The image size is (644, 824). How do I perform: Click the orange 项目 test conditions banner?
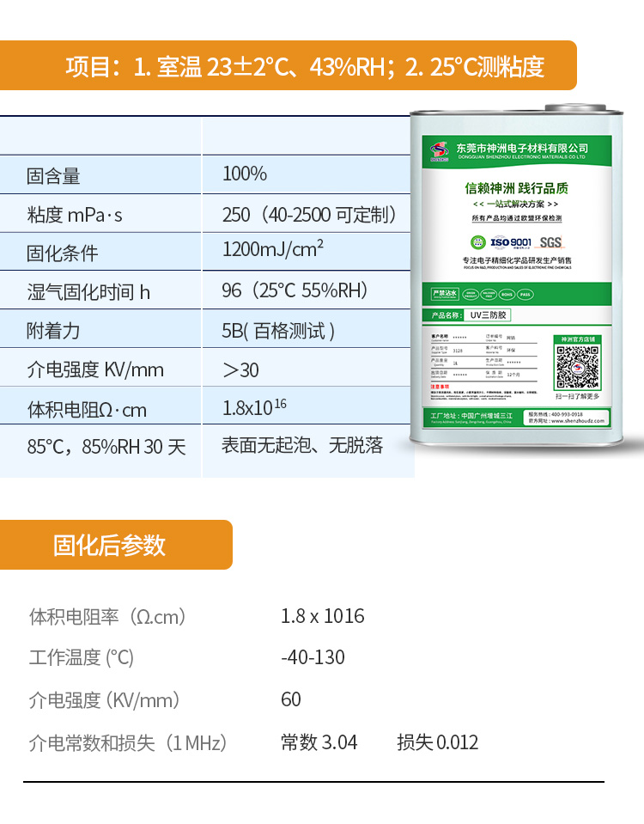pyautogui.click(x=288, y=66)
